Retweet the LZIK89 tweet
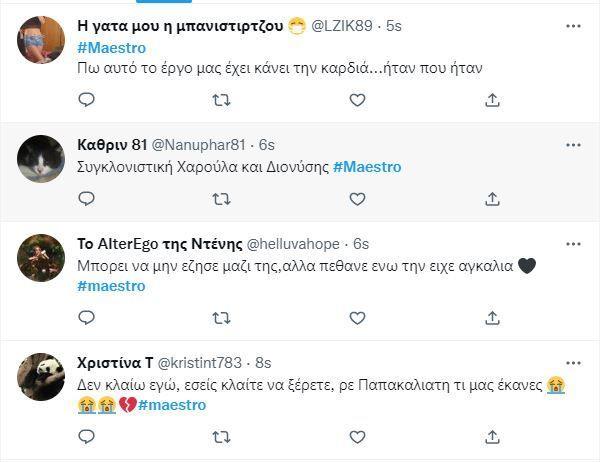This screenshot has width=601, height=462. pos(222,100)
